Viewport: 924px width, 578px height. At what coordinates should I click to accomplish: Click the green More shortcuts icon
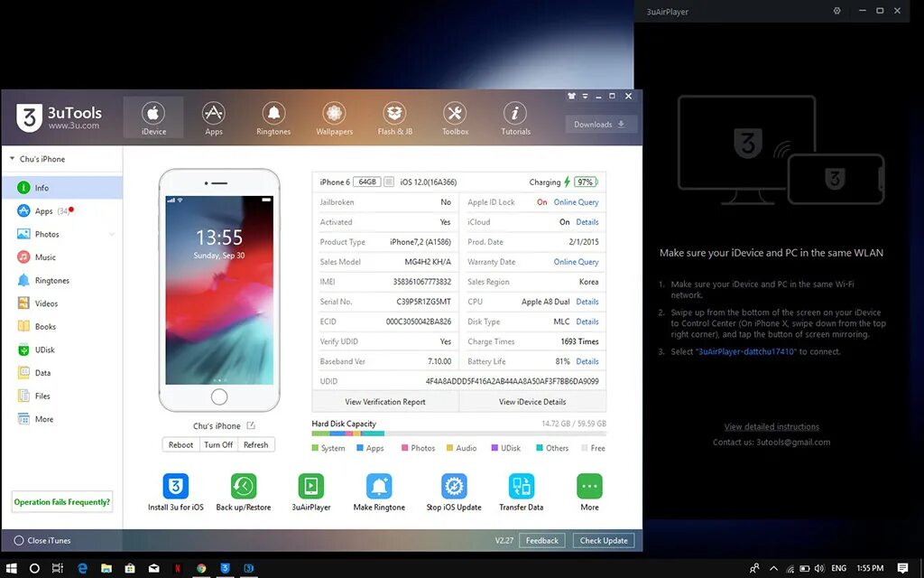click(x=589, y=486)
